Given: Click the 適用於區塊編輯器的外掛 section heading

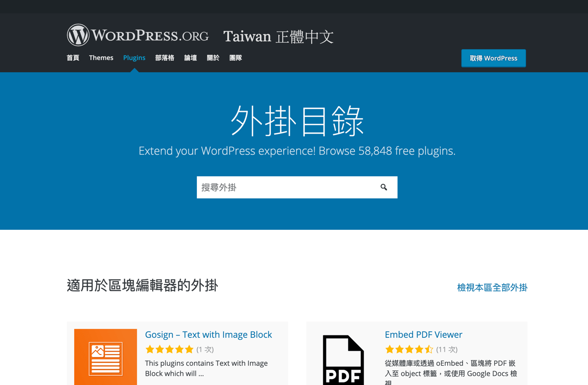Looking at the screenshot, I should (142, 286).
